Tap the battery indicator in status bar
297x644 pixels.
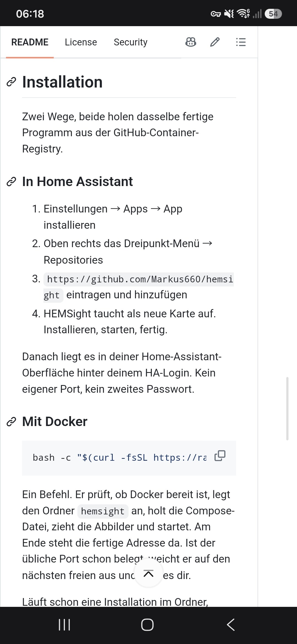[x=273, y=14]
